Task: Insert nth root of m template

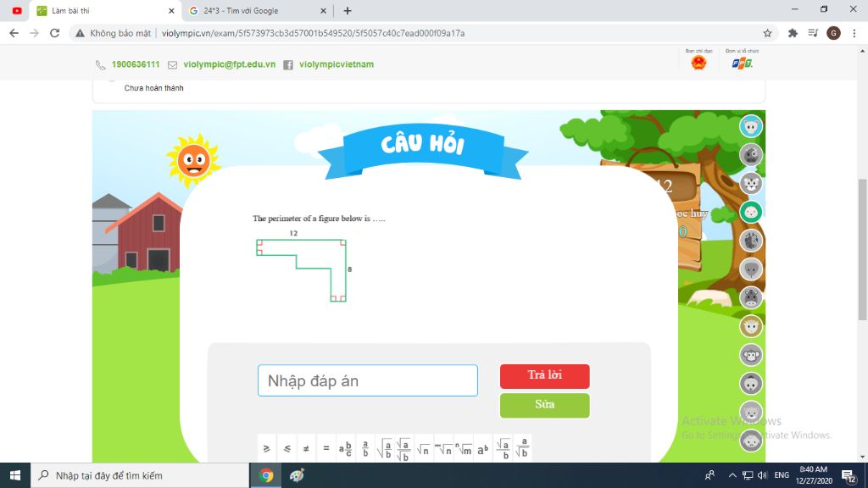Action: [464, 448]
